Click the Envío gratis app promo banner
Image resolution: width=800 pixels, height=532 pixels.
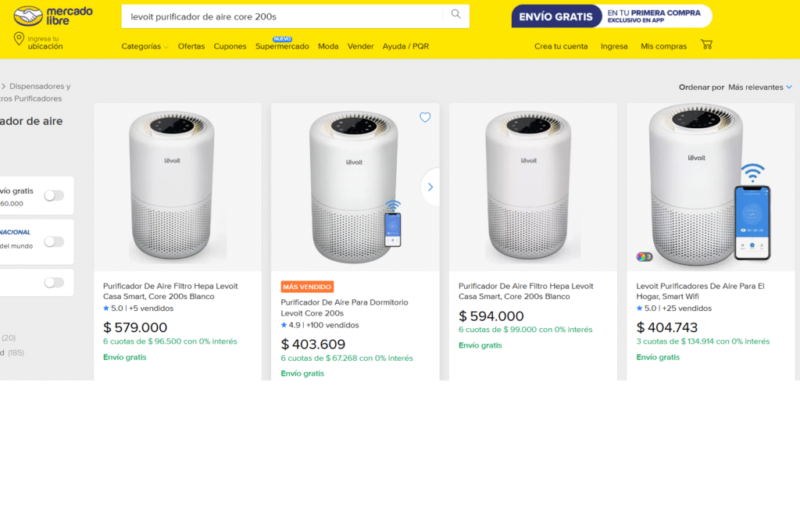point(612,16)
